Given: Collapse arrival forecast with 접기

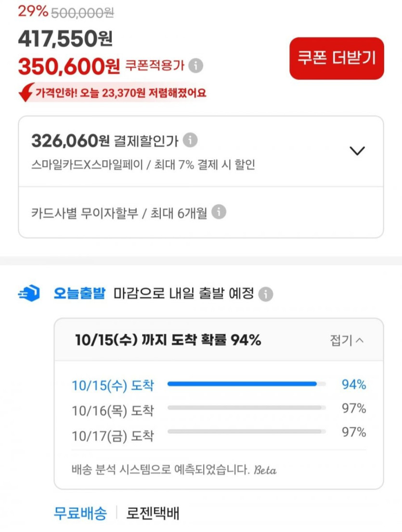Looking at the screenshot, I should tap(347, 341).
